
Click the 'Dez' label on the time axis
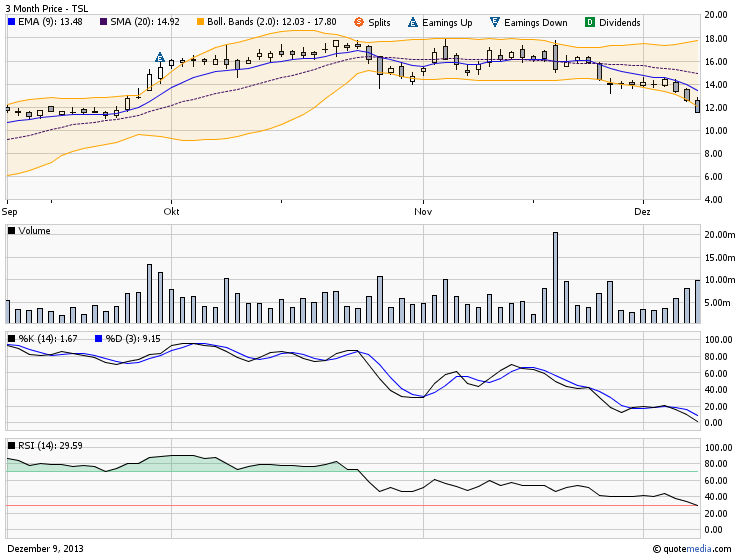point(642,212)
